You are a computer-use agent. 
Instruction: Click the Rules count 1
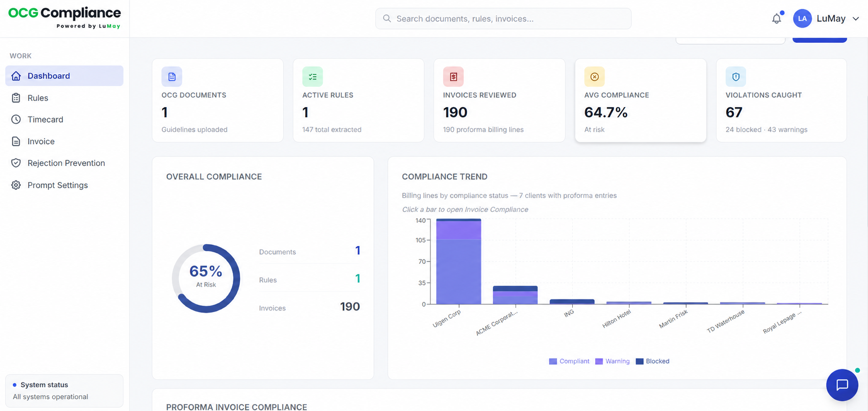pos(358,279)
